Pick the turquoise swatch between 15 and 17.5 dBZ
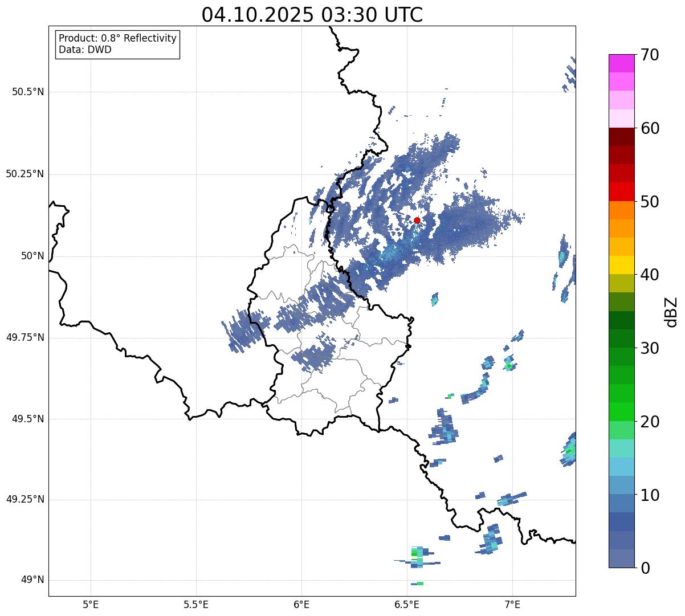Screen dimensions: 685x616 pyautogui.click(x=621, y=448)
